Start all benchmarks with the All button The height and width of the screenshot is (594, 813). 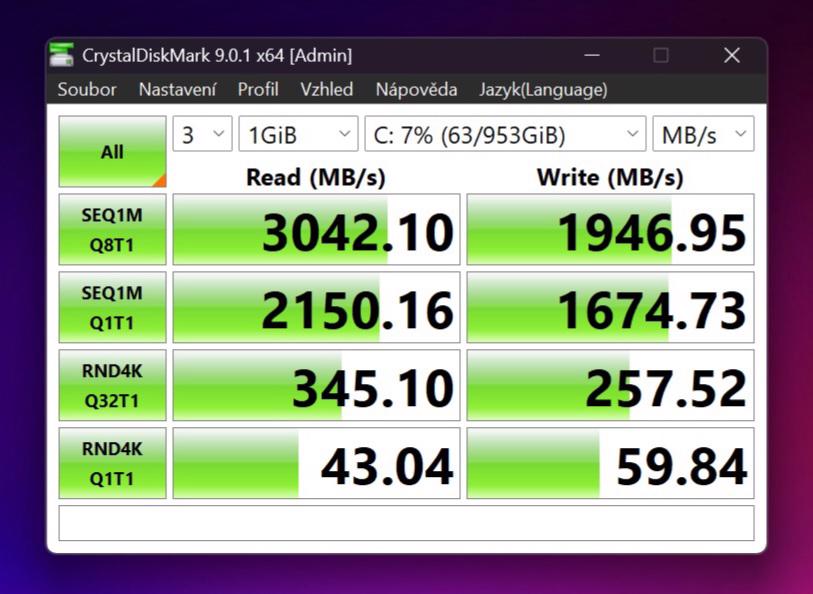[x=111, y=151]
